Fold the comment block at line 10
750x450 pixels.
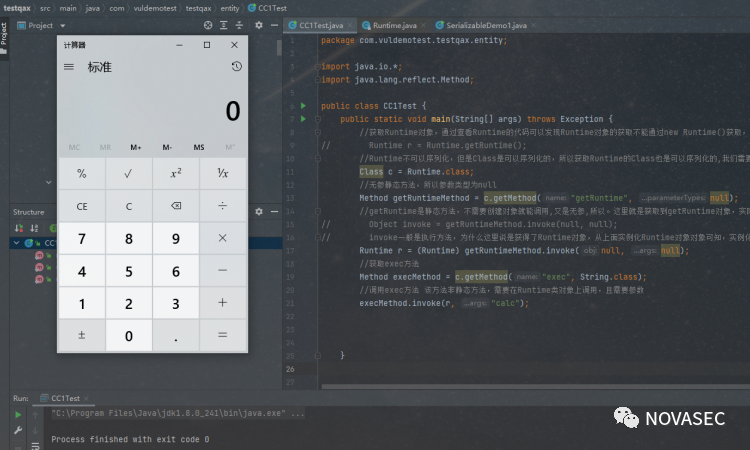[317, 158]
